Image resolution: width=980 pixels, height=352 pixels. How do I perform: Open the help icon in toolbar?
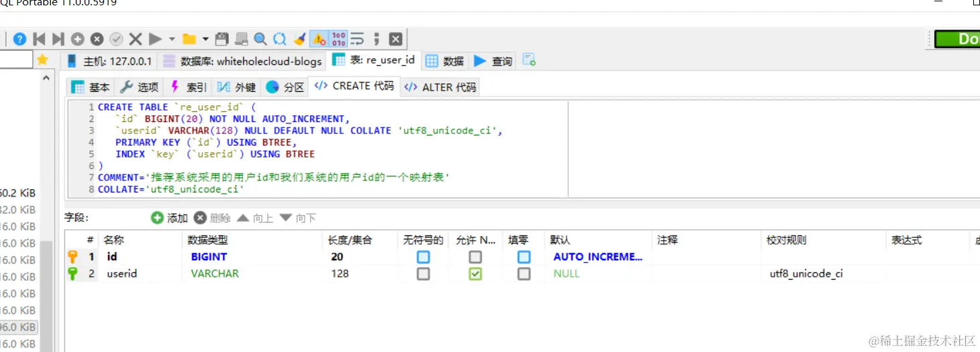20,39
